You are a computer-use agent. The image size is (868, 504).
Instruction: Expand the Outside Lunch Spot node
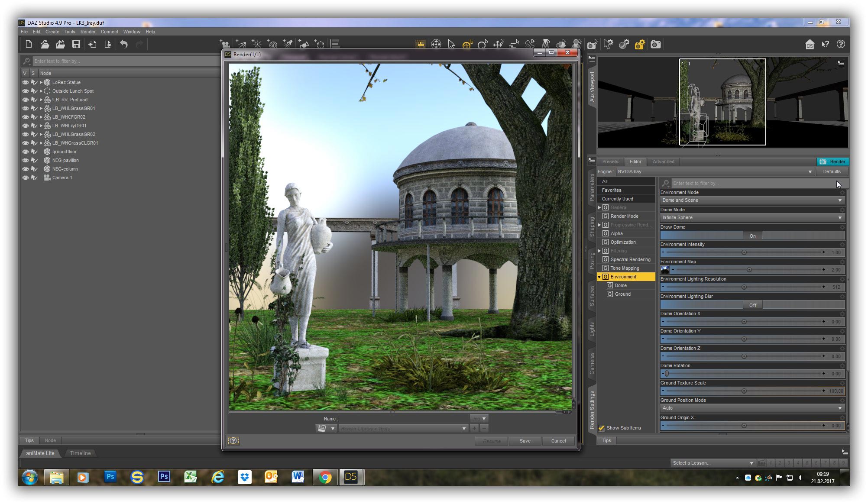pos(41,91)
